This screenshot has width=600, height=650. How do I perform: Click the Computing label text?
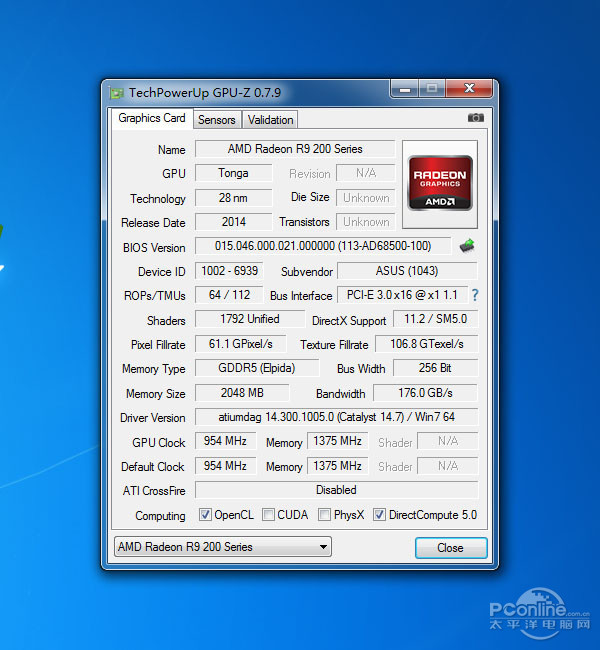click(160, 516)
